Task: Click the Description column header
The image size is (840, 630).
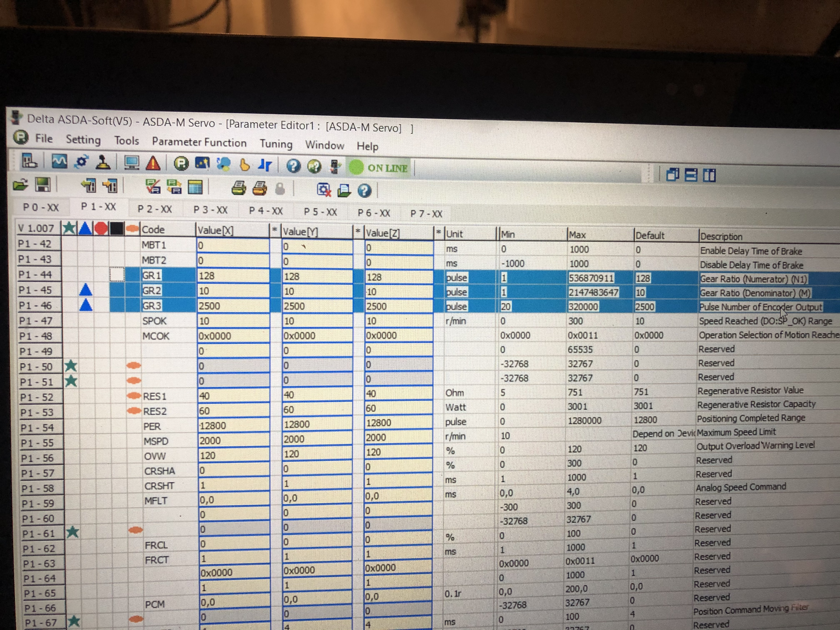Action: tap(721, 237)
